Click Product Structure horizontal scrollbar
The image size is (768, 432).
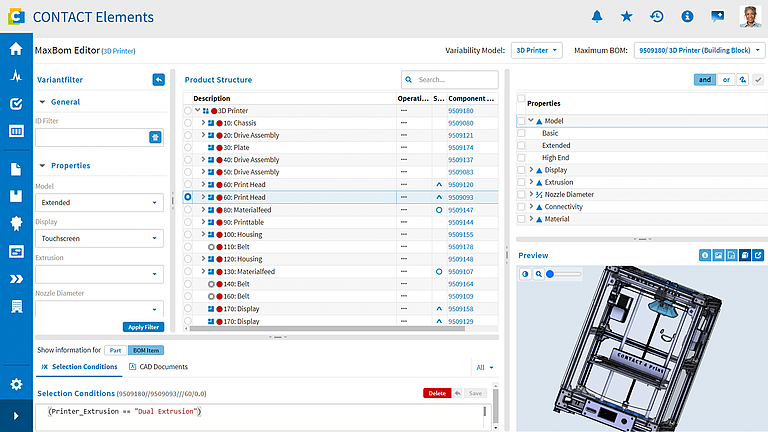pyautogui.click(x=327, y=329)
